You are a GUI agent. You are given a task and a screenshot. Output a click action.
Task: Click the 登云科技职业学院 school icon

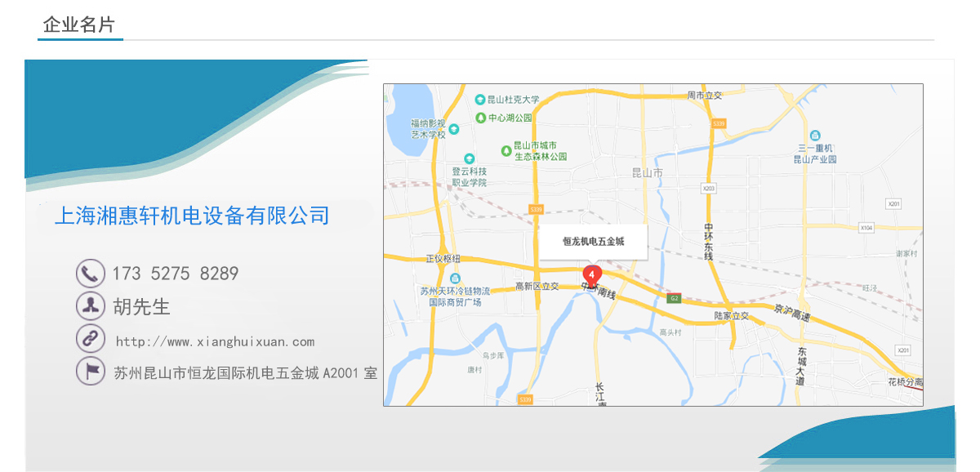click(469, 158)
